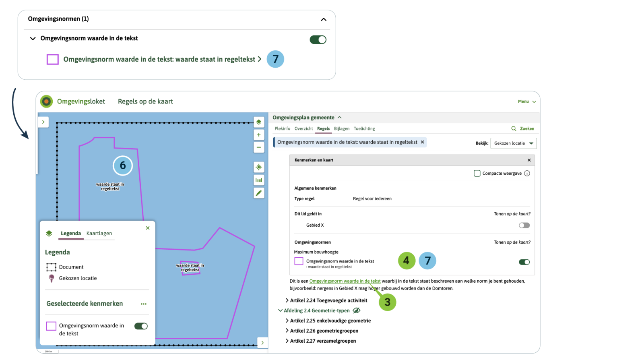Switch to the Bijlagen tab
This screenshot has width=644, height=360.
[341, 128]
